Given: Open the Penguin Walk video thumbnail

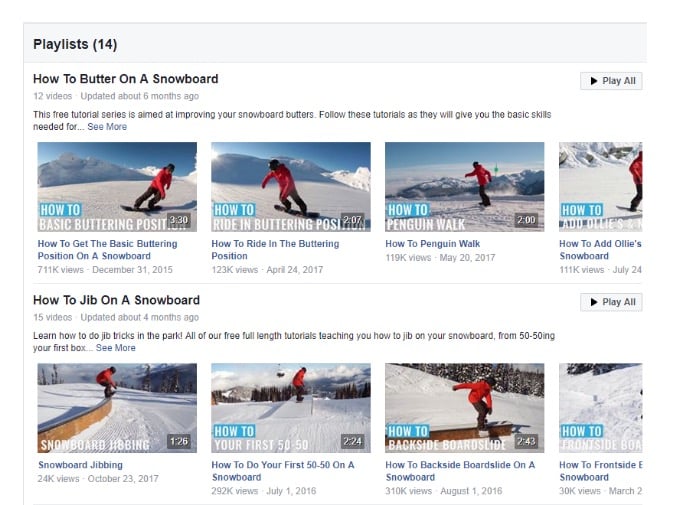Looking at the screenshot, I should pos(464,186).
